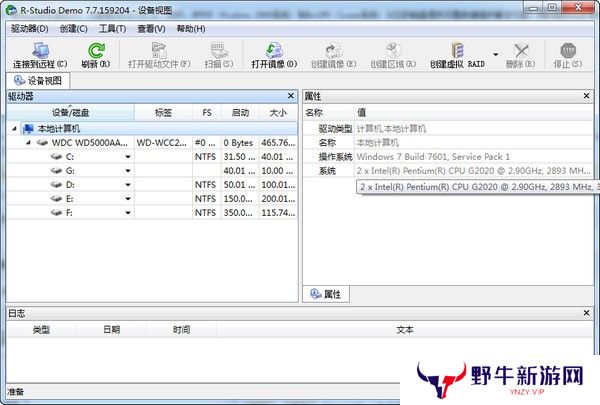Screen dimensions: 600x405
Task: Click the G: partition drive icon
Action: [57, 171]
